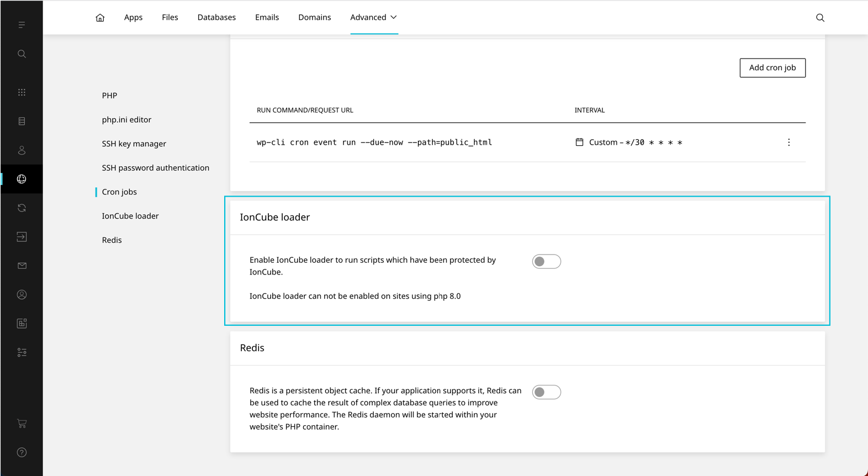Click the home icon in top navigation
Screen dimensions: 868x476
tap(100, 18)
